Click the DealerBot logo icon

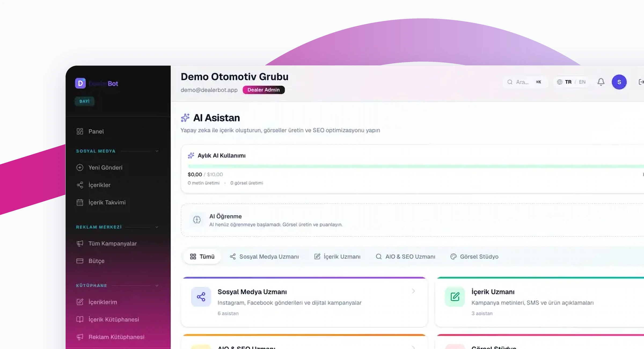pyautogui.click(x=80, y=83)
